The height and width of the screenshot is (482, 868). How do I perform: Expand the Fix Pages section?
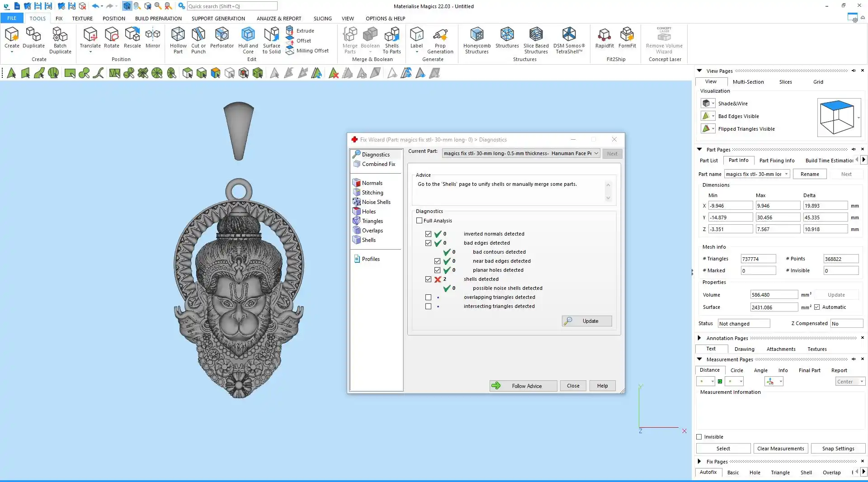coord(699,462)
